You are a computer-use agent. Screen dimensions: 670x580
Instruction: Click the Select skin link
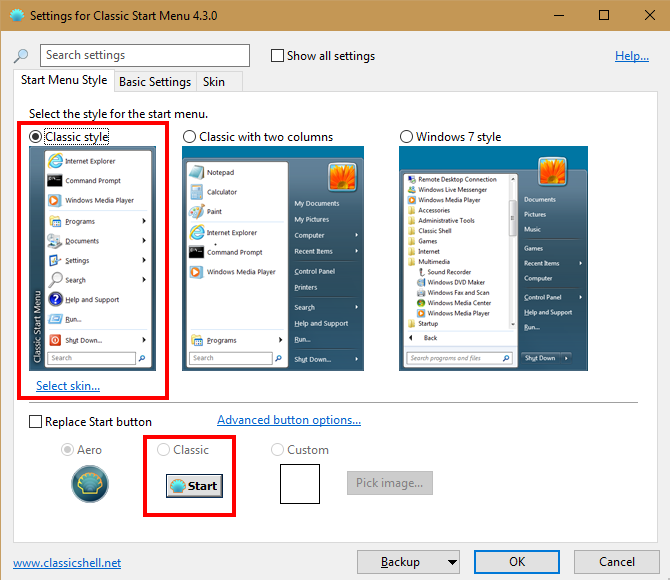(x=68, y=386)
